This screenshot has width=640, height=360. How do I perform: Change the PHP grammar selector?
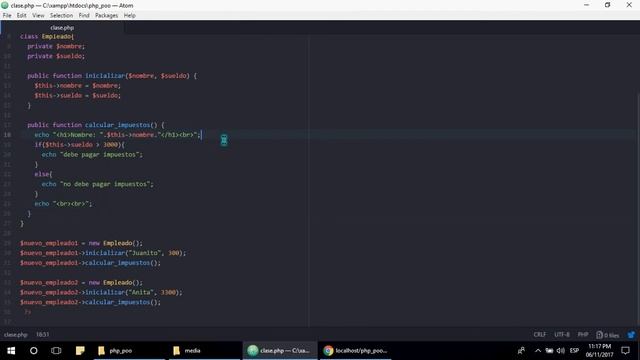(x=583, y=335)
